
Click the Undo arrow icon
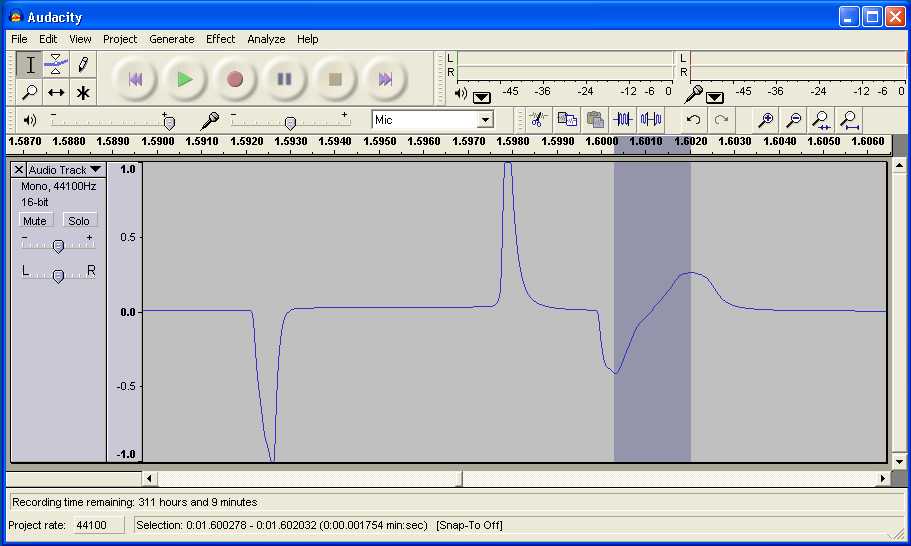pos(692,120)
